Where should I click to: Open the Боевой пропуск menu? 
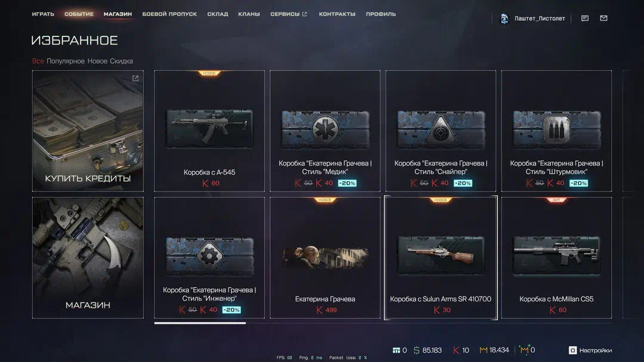click(169, 14)
